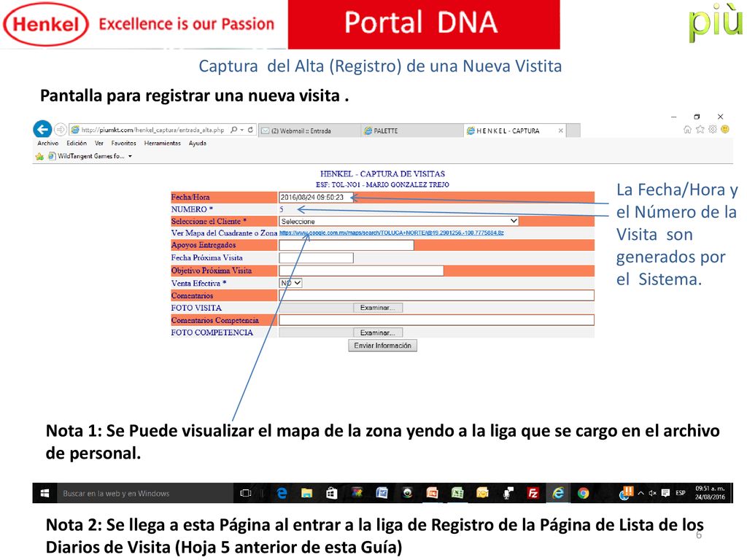
Task: Close the HENKEL - CAPTURA tab
Action: tap(561, 131)
